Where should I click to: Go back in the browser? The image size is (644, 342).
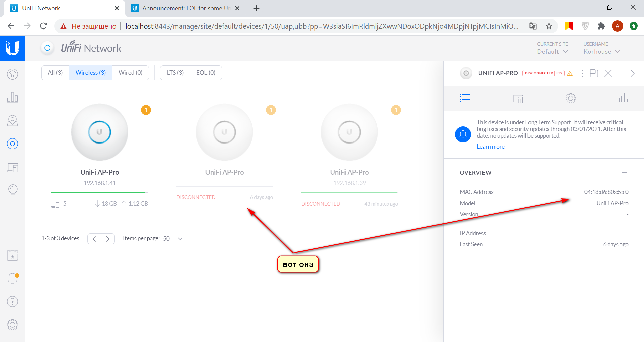pyautogui.click(x=11, y=26)
